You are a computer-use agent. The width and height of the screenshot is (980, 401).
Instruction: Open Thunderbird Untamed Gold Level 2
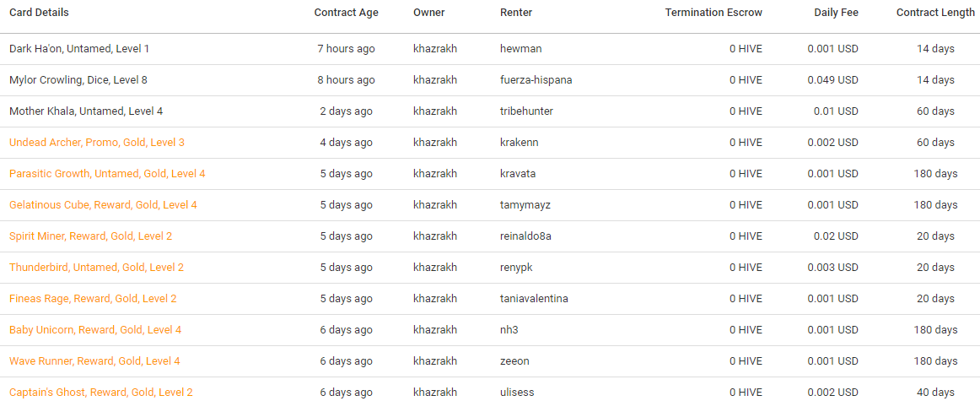point(96,268)
